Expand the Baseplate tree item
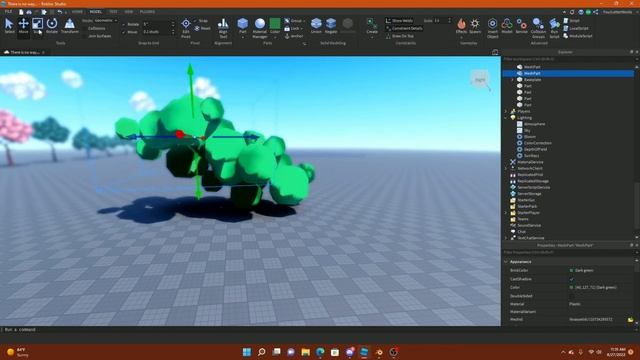Screen dimensions: 640x360 tap(512, 80)
